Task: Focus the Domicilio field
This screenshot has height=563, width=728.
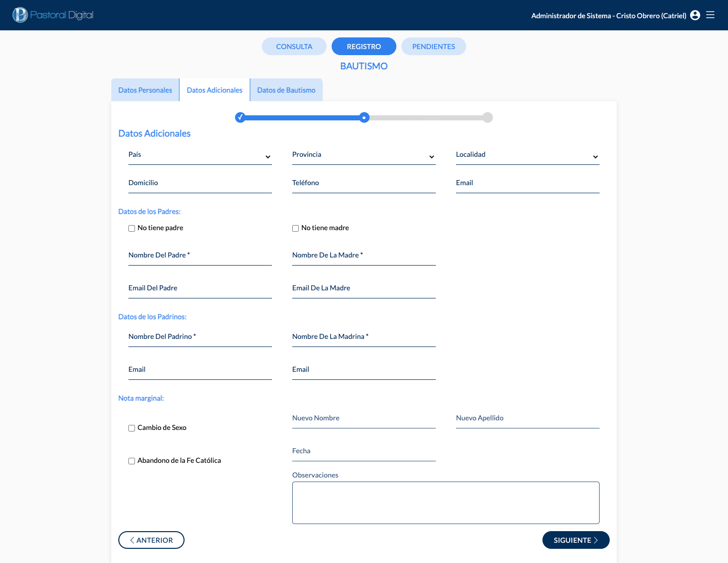Action: click(x=200, y=184)
